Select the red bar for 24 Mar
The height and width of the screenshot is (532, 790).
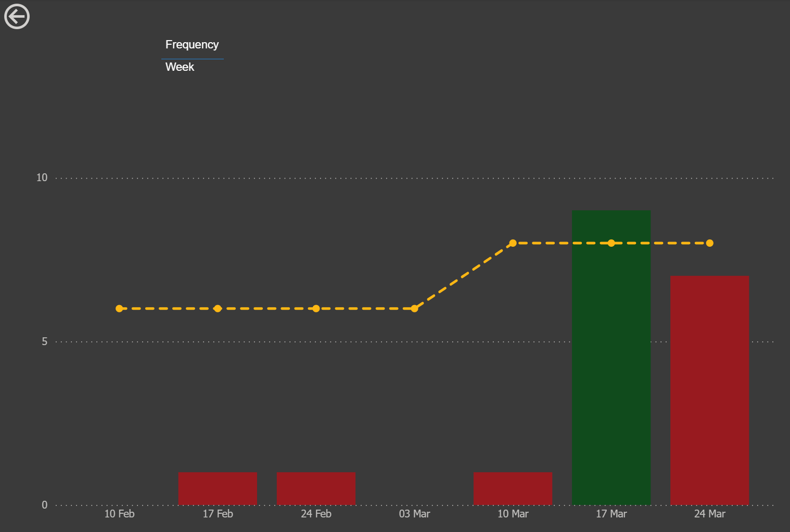[x=709, y=390]
